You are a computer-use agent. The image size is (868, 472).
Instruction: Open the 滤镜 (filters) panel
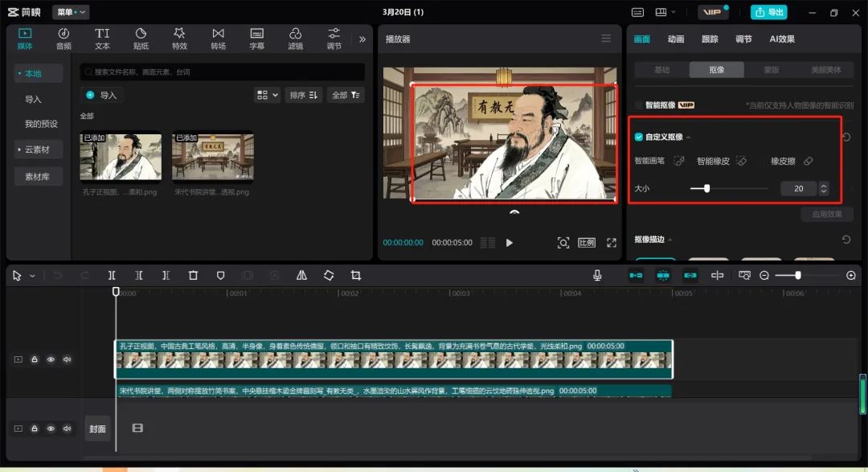(x=295, y=39)
